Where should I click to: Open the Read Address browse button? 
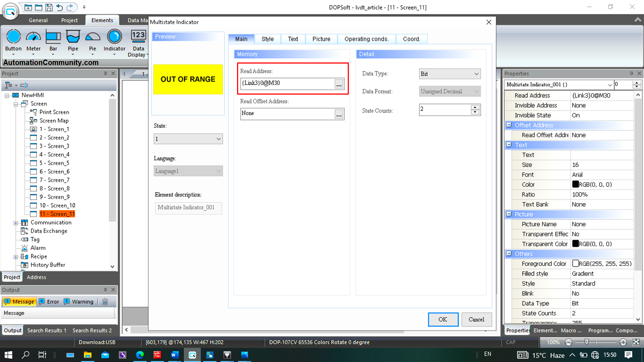(x=339, y=84)
